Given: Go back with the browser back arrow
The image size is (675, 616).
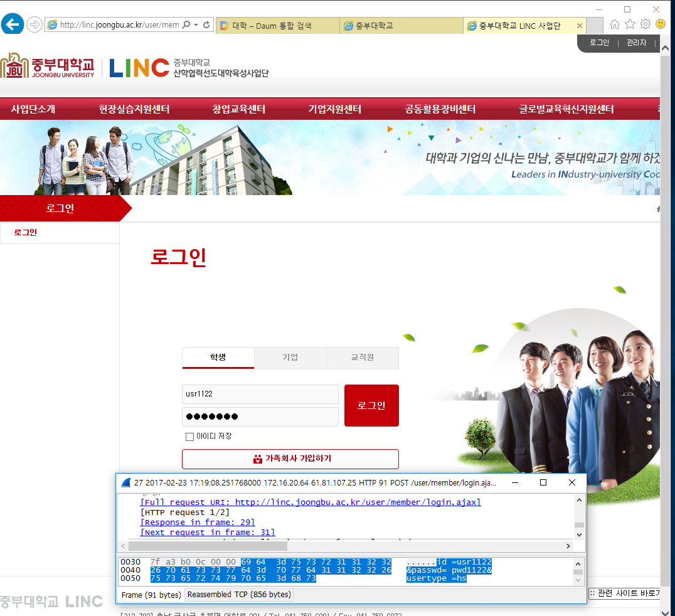Looking at the screenshot, I should tap(13, 24).
